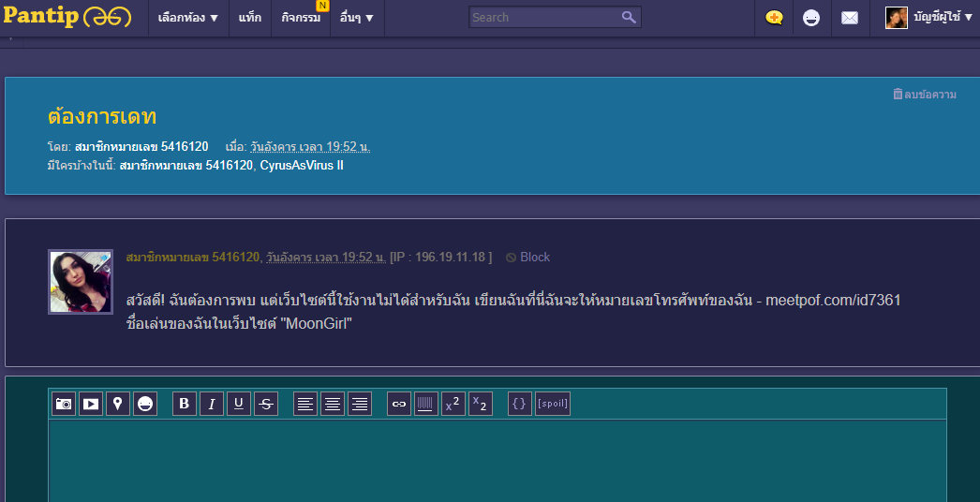
Task: Click the IP : 196.19.11.18 text
Action: click(440, 257)
